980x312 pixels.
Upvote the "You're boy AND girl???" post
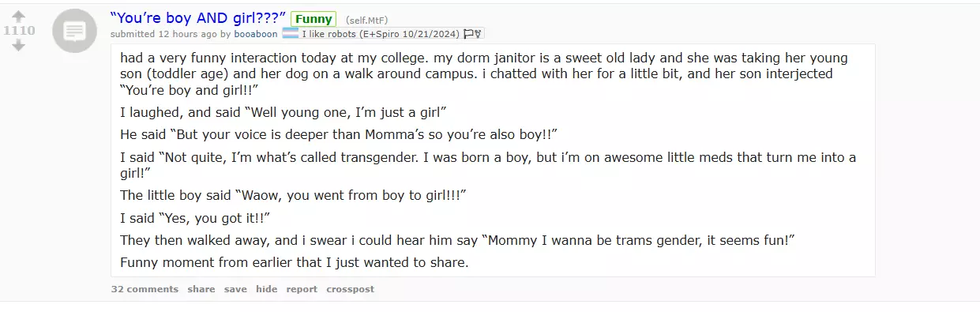[x=19, y=16]
